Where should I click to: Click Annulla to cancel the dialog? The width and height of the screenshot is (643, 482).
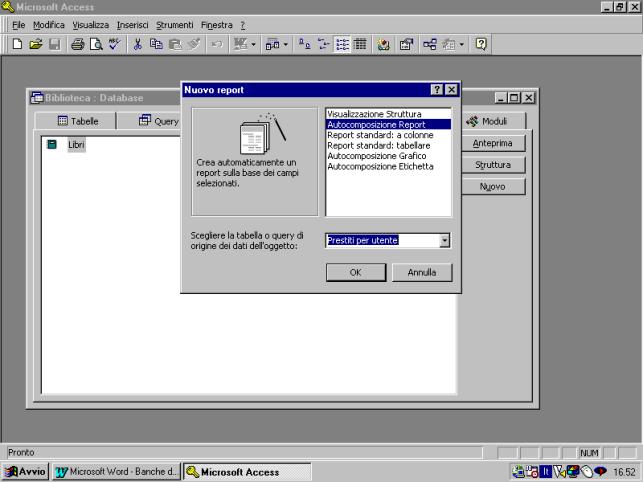tap(422, 272)
